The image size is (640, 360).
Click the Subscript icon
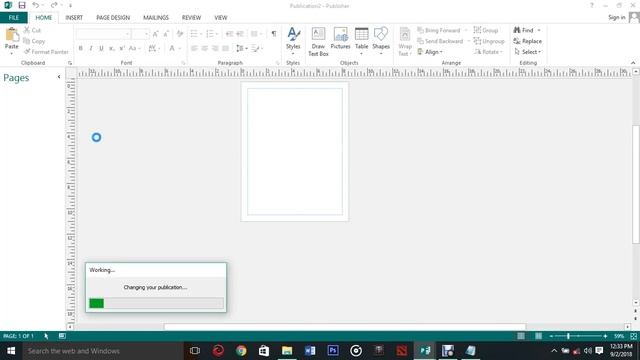111,48
